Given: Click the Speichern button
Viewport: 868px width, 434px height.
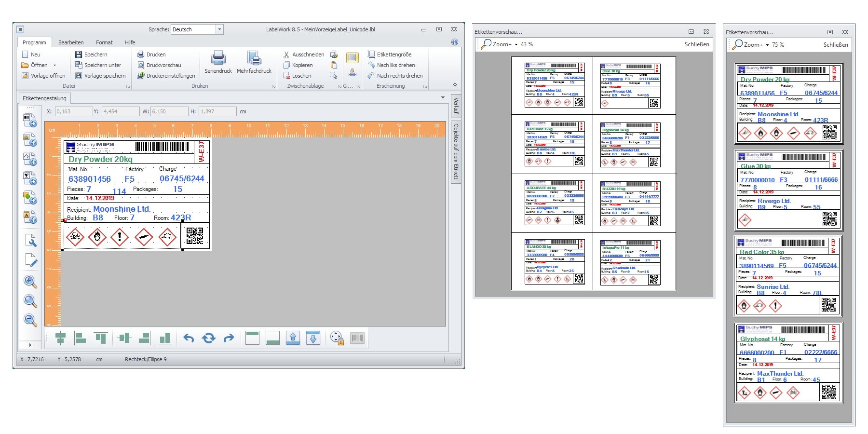Looking at the screenshot, I should coord(91,54).
